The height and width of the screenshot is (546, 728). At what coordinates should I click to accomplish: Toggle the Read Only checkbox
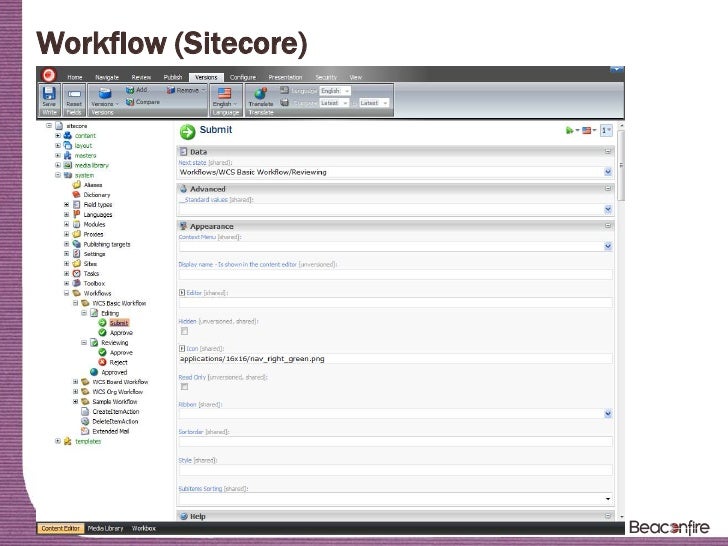[185, 387]
